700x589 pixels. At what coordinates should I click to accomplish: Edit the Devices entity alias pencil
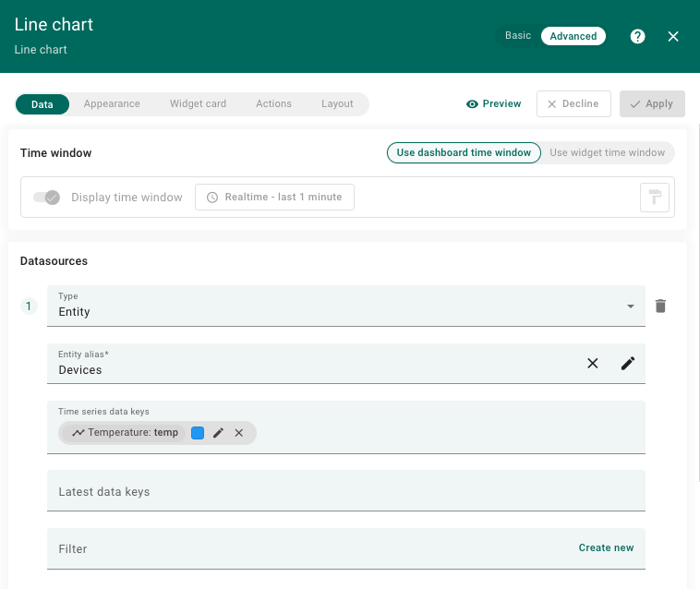coord(628,363)
